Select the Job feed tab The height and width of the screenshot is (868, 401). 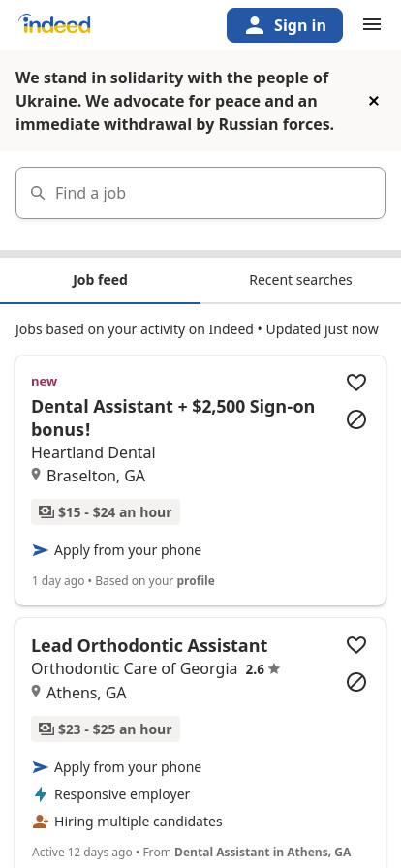pyautogui.click(x=101, y=280)
